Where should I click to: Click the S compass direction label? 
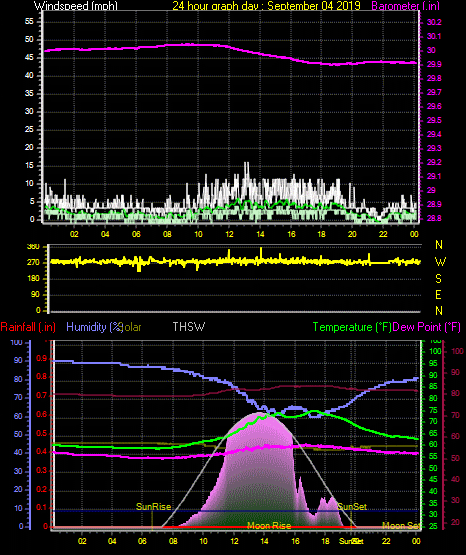tap(438, 279)
